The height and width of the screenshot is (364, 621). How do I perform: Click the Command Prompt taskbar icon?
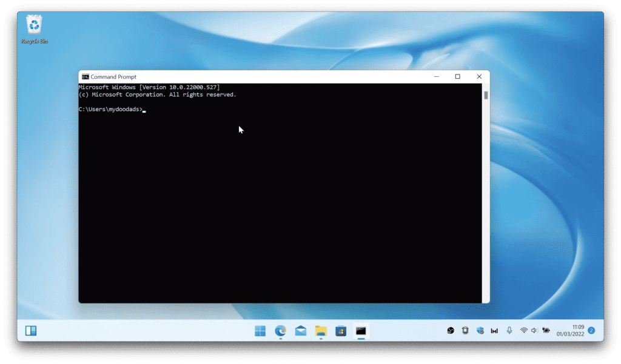click(x=361, y=331)
